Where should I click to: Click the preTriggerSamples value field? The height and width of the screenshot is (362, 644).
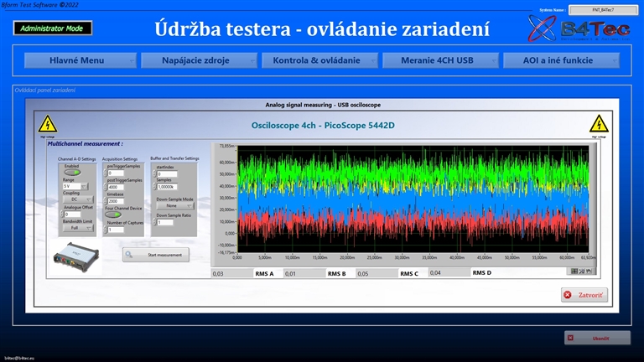pyautogui.click(x=116, y=173)
